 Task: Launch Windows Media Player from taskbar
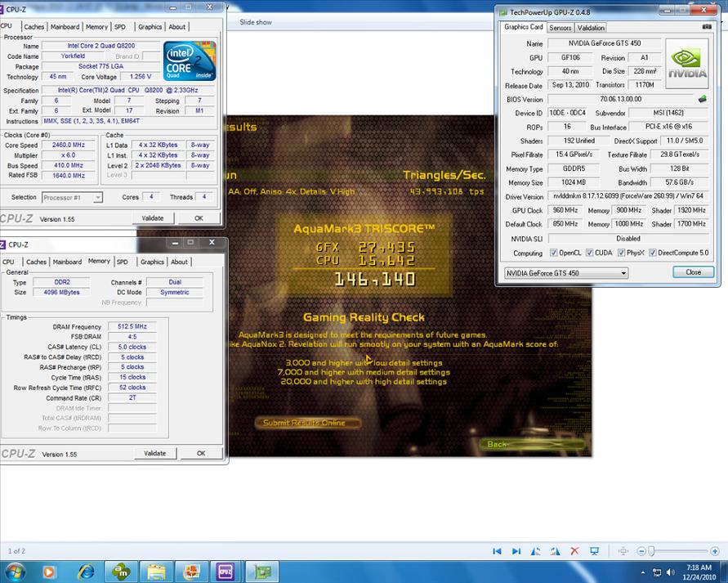coord(49,572)
